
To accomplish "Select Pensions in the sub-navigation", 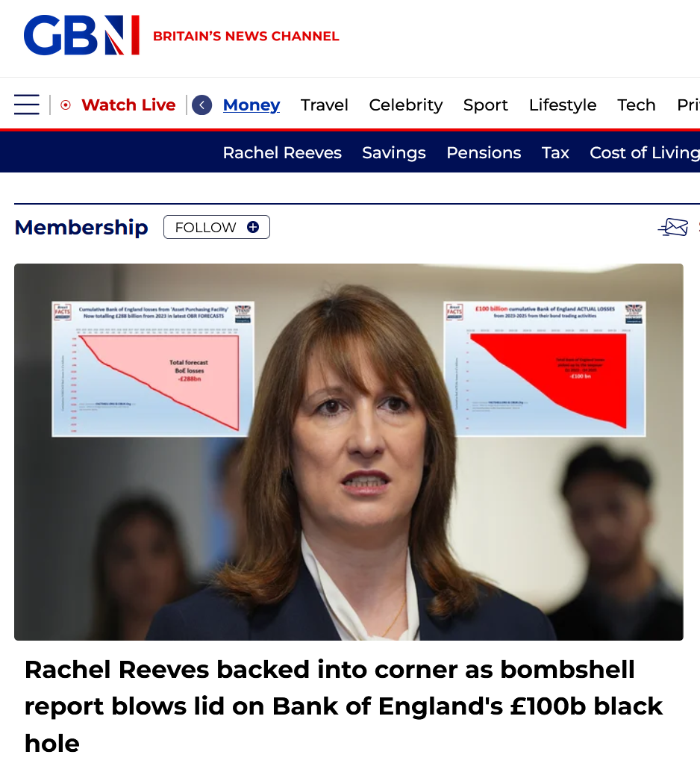I will click(x=484, y=152).
